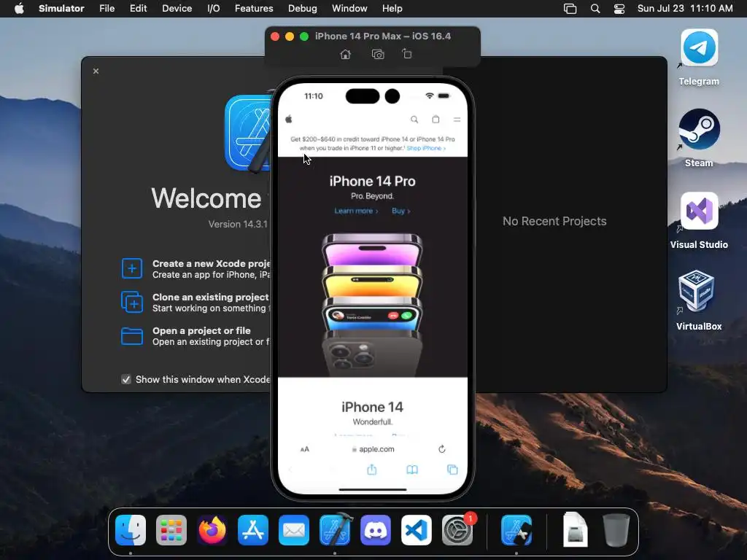The height and width of the screenshot is (560, 747).
Task: Open Safari bookmarks book icon
Action: point(412,470)
